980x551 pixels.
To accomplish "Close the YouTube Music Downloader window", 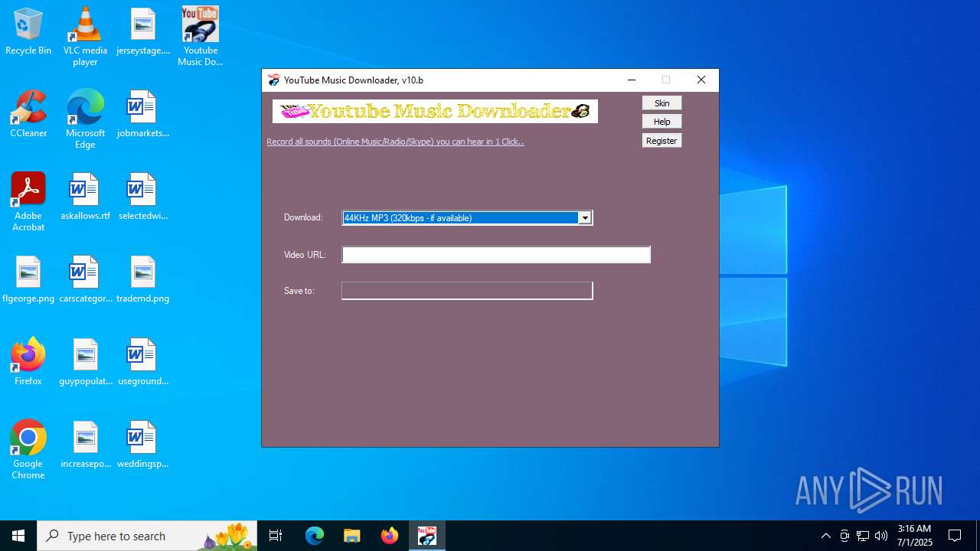I will 701,80.
